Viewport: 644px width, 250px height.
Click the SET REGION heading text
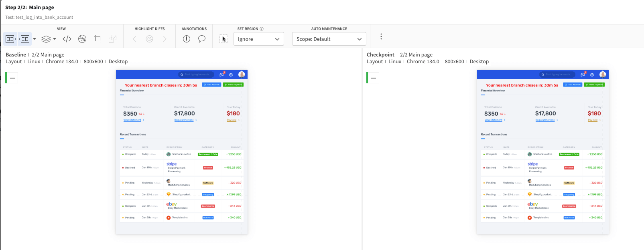pyautogui.click(x=248, y=29)
